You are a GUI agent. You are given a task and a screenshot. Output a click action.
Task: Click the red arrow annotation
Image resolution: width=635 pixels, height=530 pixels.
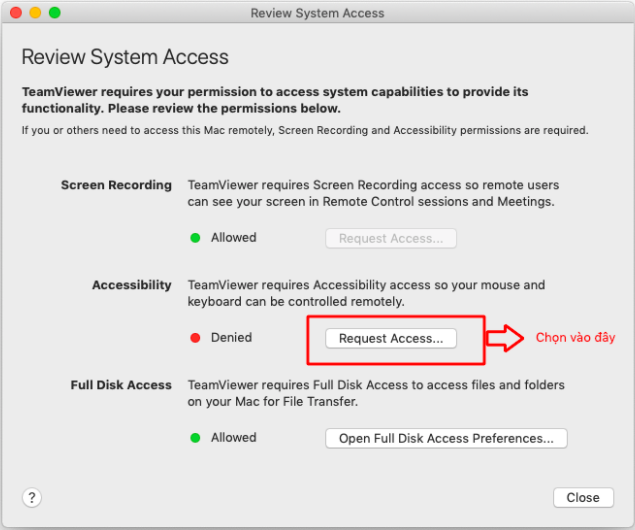[505, 337]
